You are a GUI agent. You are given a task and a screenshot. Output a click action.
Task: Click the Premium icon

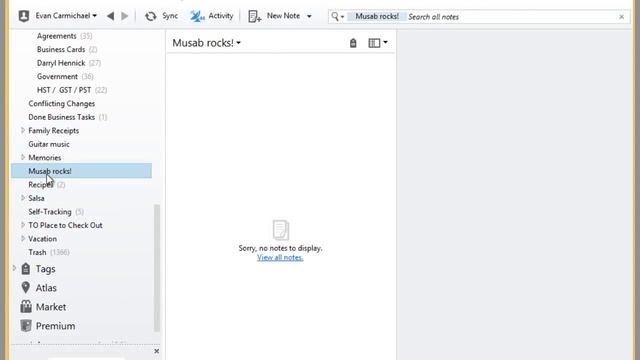click(x=26, y=326)
